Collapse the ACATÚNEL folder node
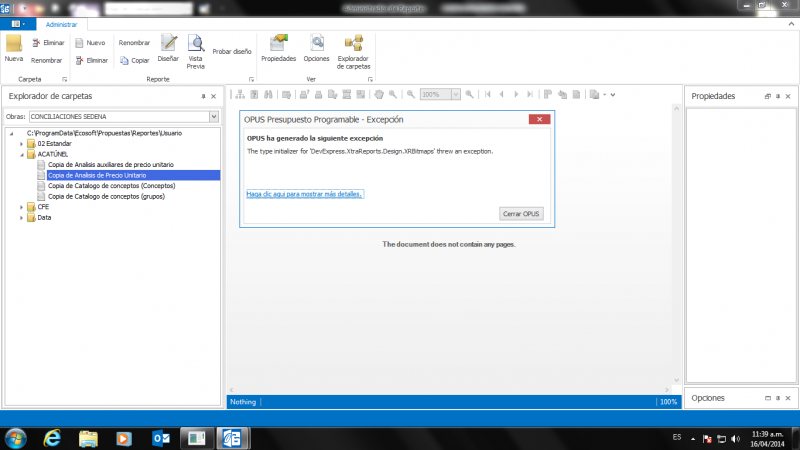Image resolution: width=800 pixels, height=450 pixels. click(21, 154)
